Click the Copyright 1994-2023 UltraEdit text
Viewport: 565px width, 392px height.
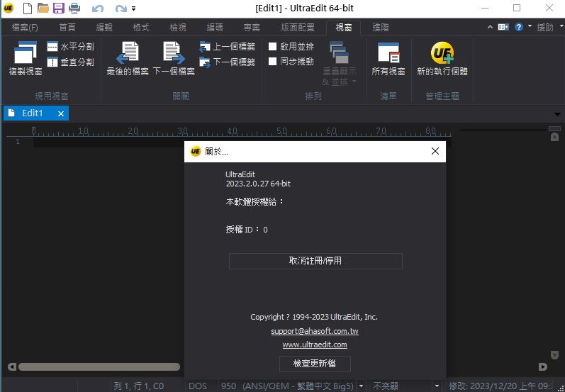pos(314,317)
